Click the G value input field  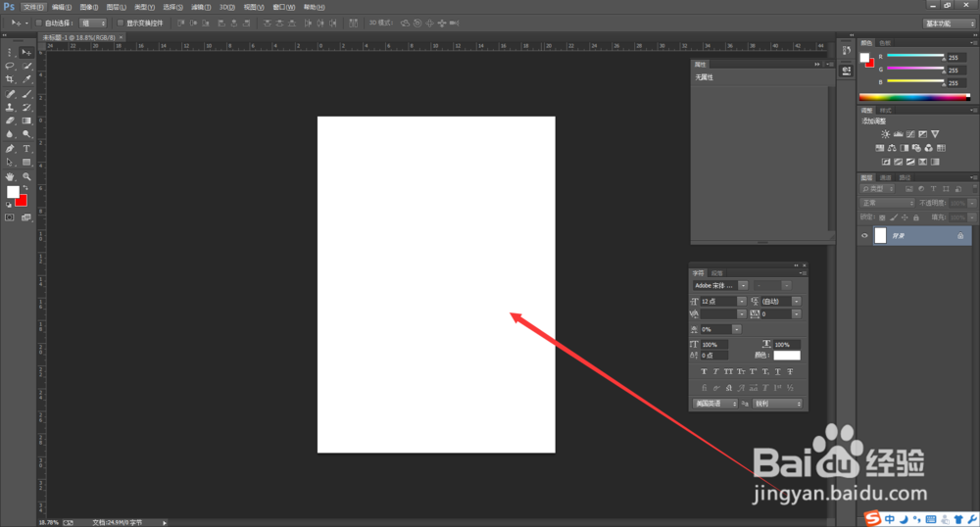(x=956, y=70)
